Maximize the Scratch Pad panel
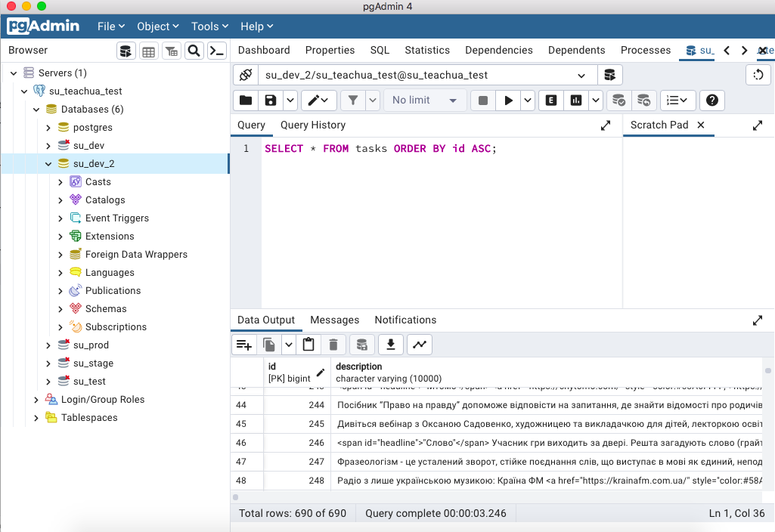Screen dimensions: 775x532 pyautogui.click(x=757, y=125)
